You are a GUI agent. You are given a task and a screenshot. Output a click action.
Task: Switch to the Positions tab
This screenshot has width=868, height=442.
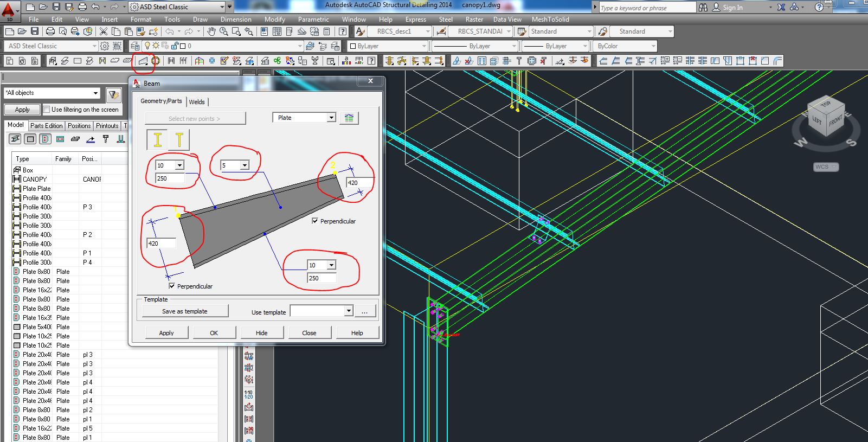79,126
